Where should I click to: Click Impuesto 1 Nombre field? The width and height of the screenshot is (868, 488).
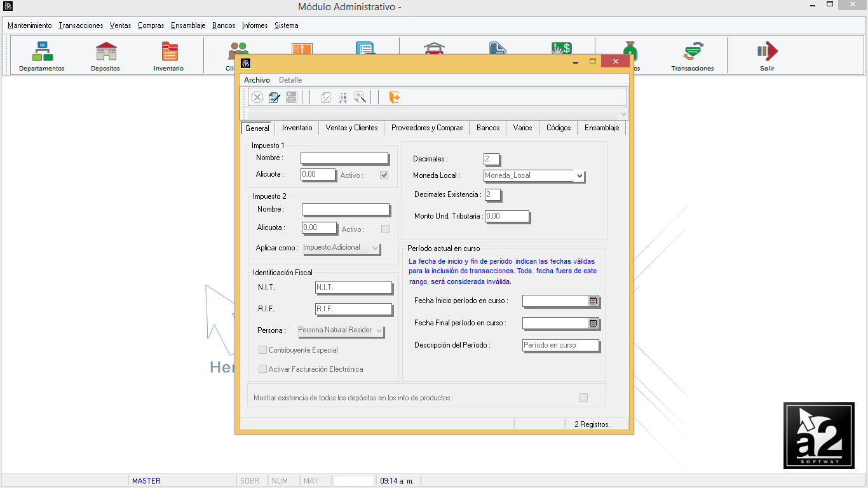[344, 158]
